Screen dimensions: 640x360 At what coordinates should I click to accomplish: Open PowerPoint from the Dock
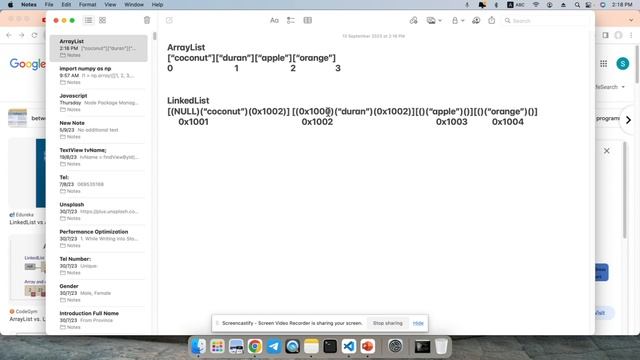[367, 346]
